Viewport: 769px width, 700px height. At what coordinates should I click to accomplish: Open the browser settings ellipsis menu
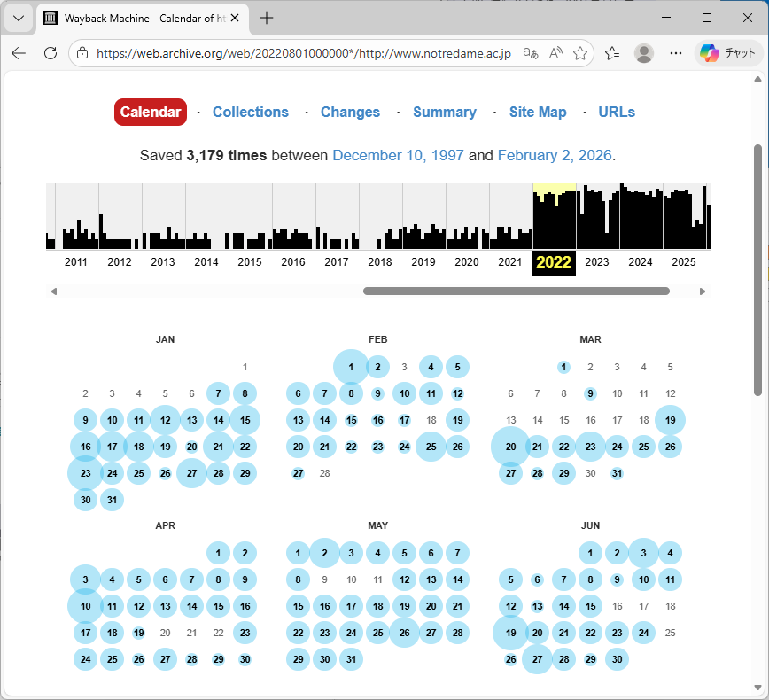tap(676, 53)
